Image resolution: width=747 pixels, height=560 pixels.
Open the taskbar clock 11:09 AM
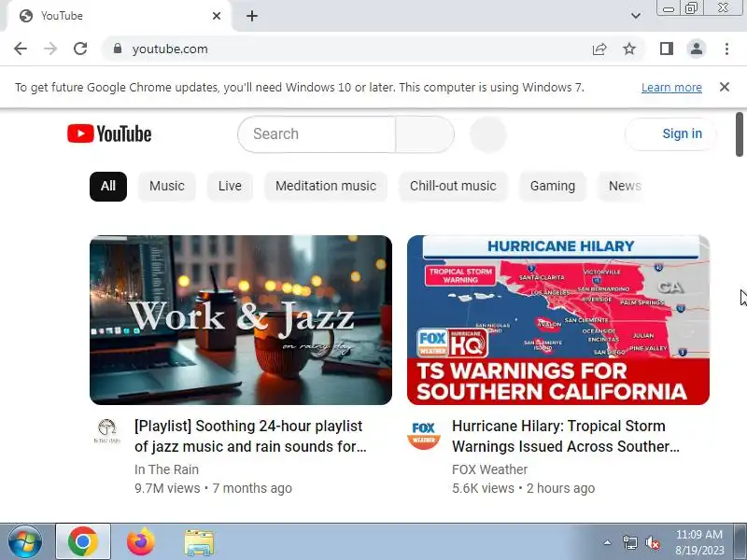(x=699, y=542)
